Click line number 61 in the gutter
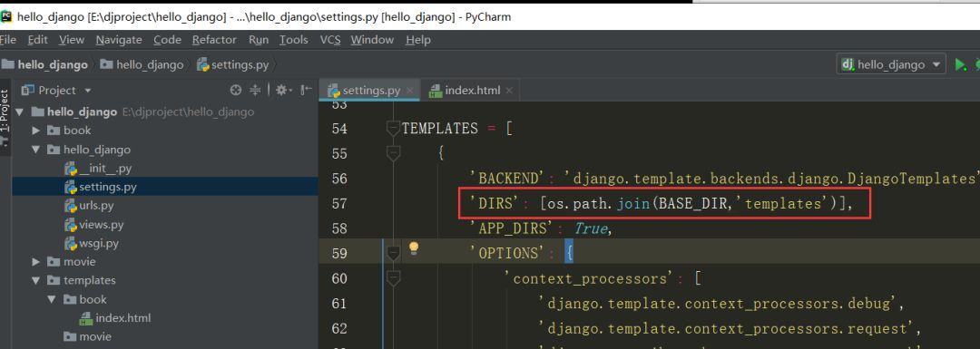This screenshot has width=980, height=349. (x=339, y=304)
